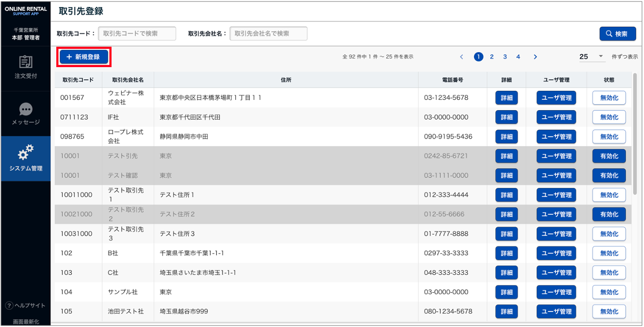This screenshot has height=327, width=644.
Task: Switch to page 2 of results
Action: coord(492,57)
